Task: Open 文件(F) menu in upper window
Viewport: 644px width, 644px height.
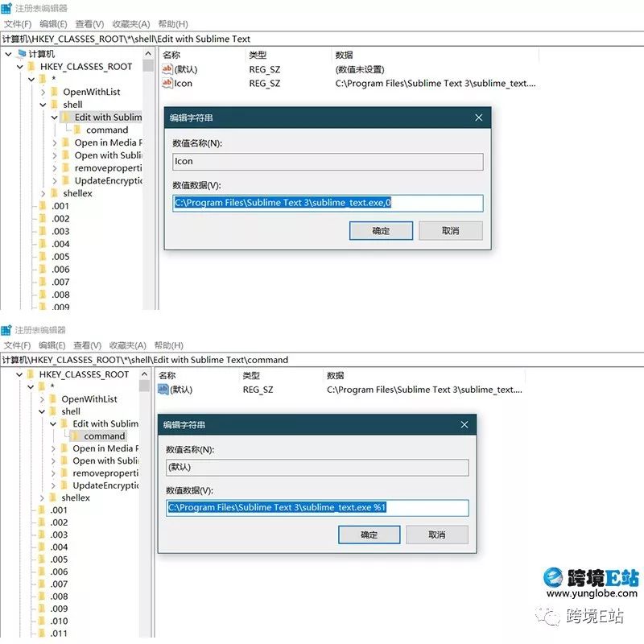Action: point(18,24)
